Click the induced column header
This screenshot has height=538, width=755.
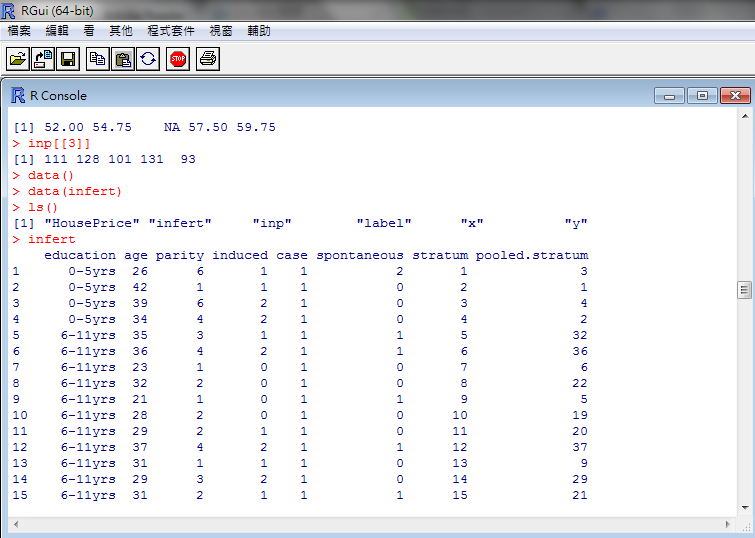[240, 255]
